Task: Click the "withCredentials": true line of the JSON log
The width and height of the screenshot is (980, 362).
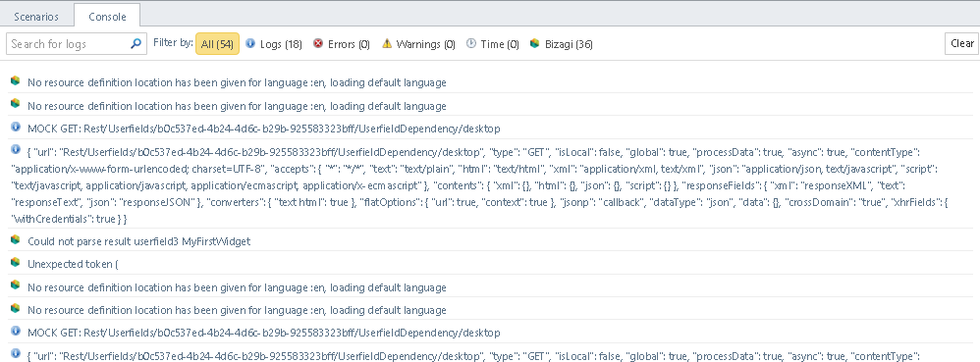Action: click(70, 219)
